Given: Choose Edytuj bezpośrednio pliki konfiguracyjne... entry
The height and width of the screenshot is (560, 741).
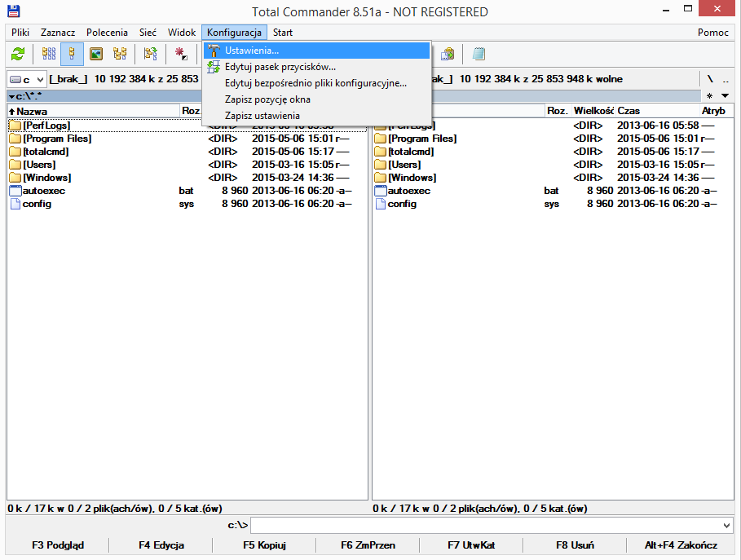Looking at the screenshot, I should coord(316,83).
